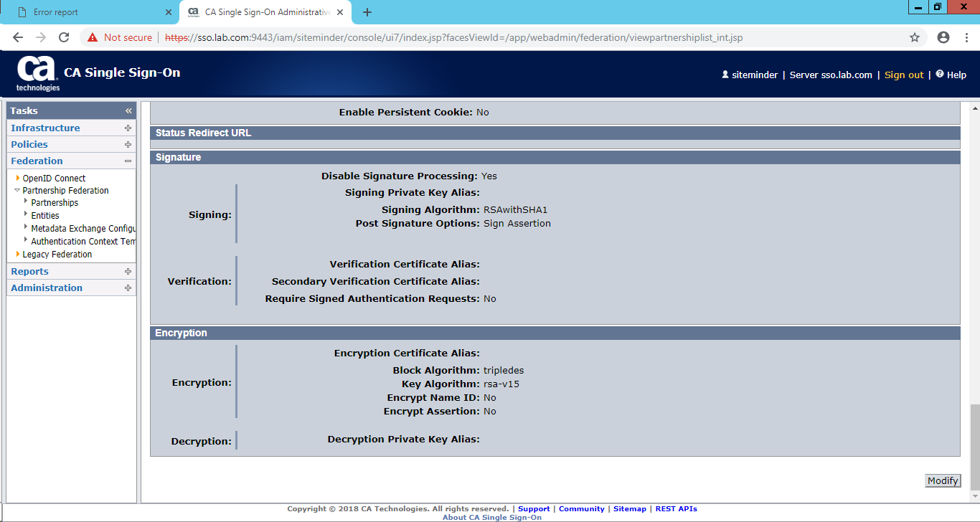Click the CA Technologies logo
The height and width of the screenshot is (522, 980).
click(x=37, y=74)
